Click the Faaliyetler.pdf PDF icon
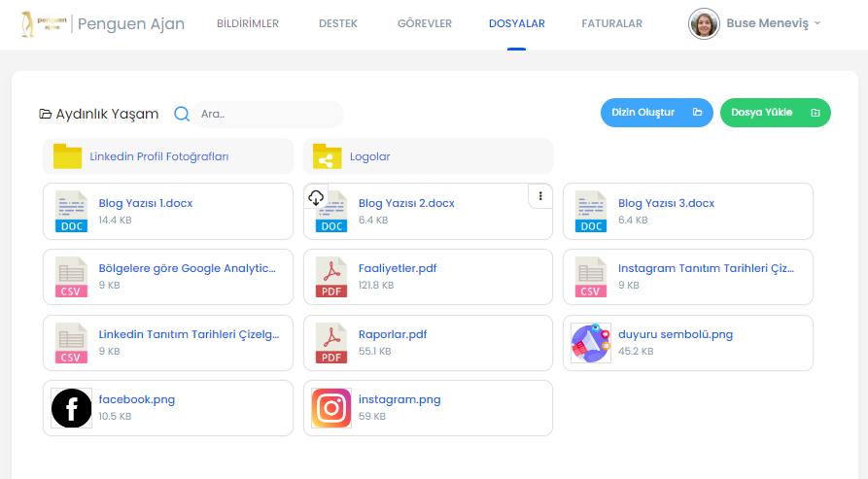Screen dimensions: 868x479 click(x=331, y=277)
